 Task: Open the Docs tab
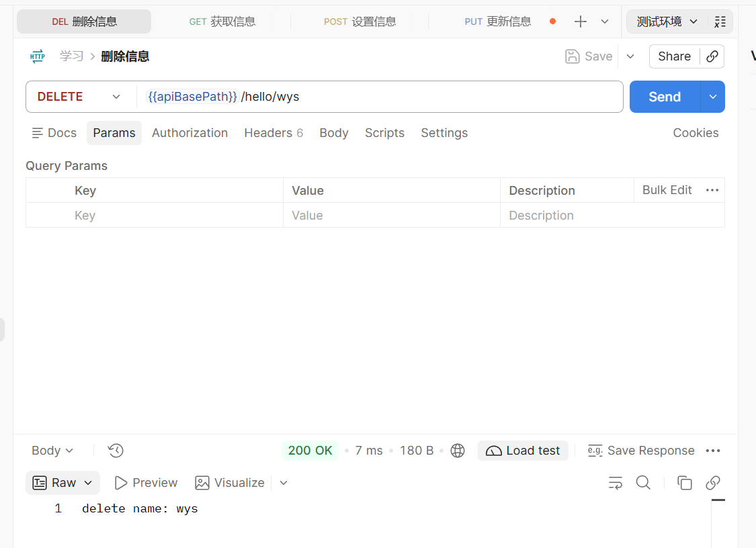(x=54, y=133)
